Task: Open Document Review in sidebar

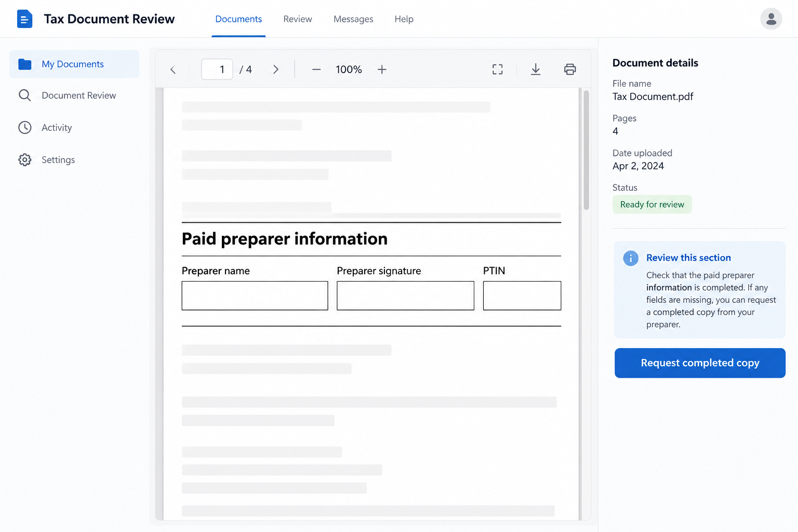Action: click(x=74, y=96)
